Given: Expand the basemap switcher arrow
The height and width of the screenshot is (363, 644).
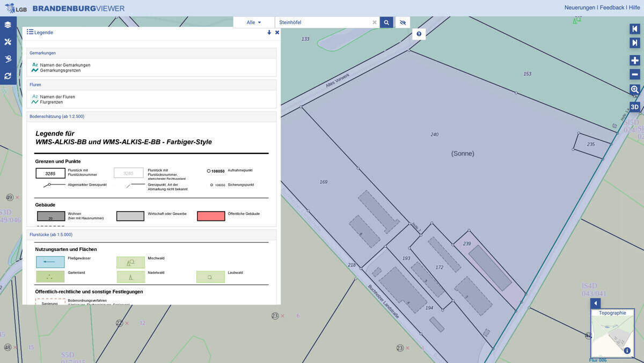Looking at the screenshot, I should tap(595, 303).
